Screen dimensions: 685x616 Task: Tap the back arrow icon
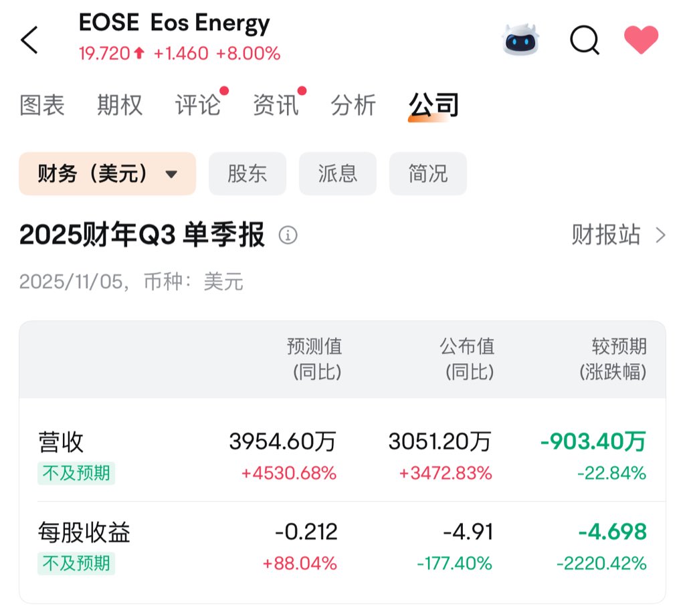[29, 40]
